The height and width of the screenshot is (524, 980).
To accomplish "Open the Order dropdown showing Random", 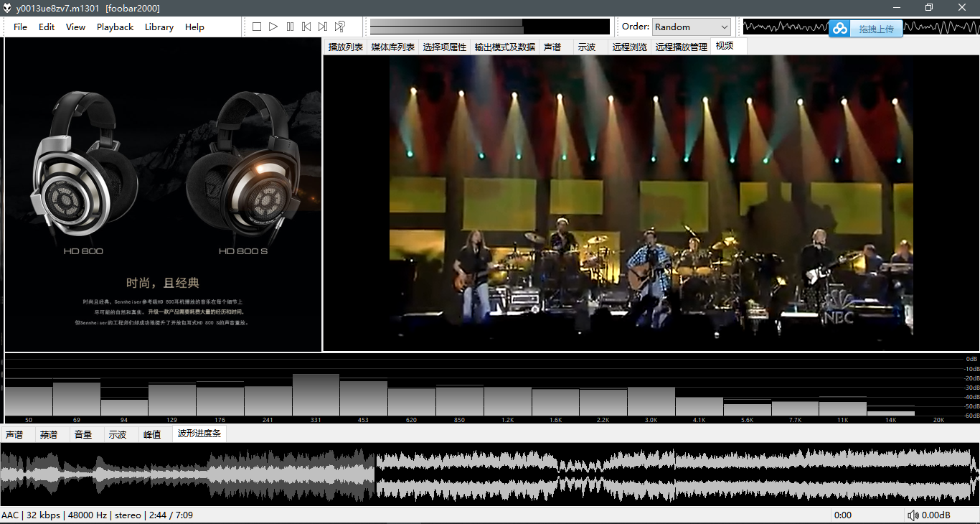I will (691, 27).
